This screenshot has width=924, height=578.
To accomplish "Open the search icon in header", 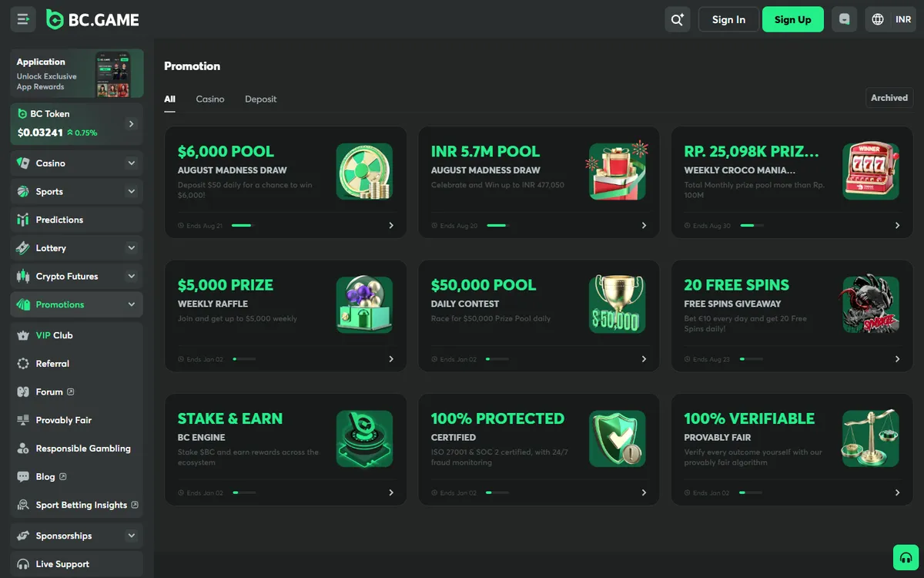I will 678,19.
